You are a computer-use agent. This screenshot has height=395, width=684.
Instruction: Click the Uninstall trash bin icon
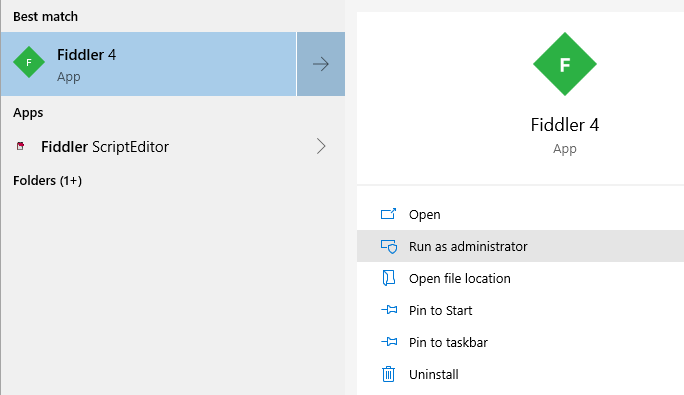point(388,374)
